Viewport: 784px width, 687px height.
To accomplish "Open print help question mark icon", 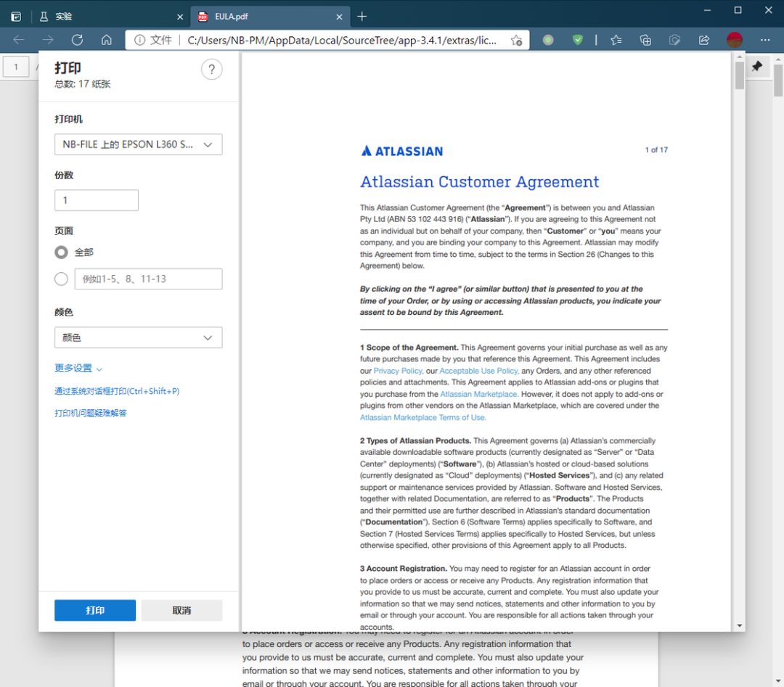I will click(x=211, y=70).
